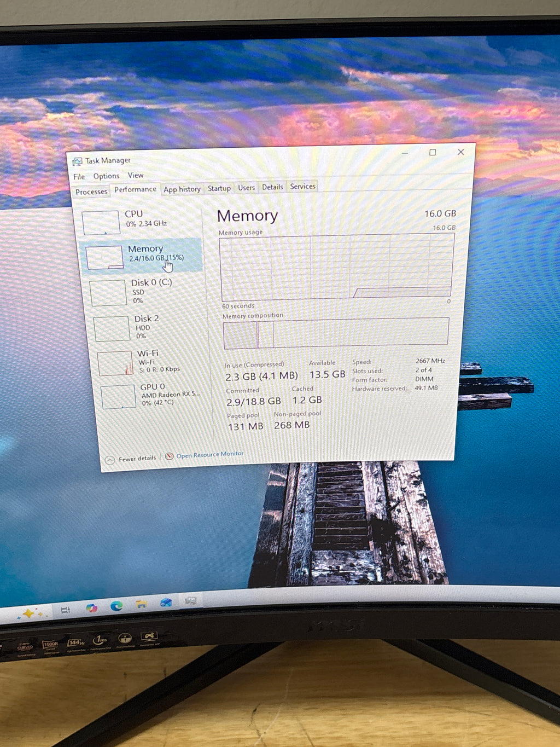
Task: Click the 13.5 GB available value
Action: tap(327, 374)
